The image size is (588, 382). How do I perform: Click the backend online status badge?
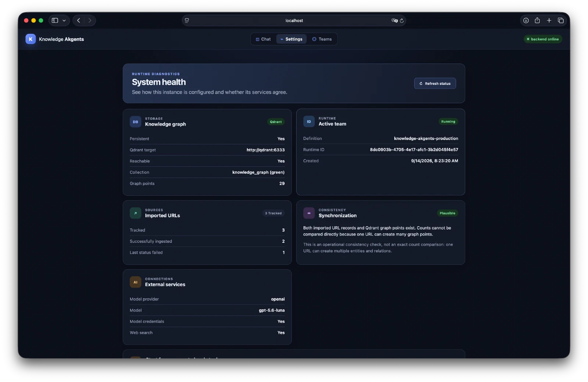[543, 39]
